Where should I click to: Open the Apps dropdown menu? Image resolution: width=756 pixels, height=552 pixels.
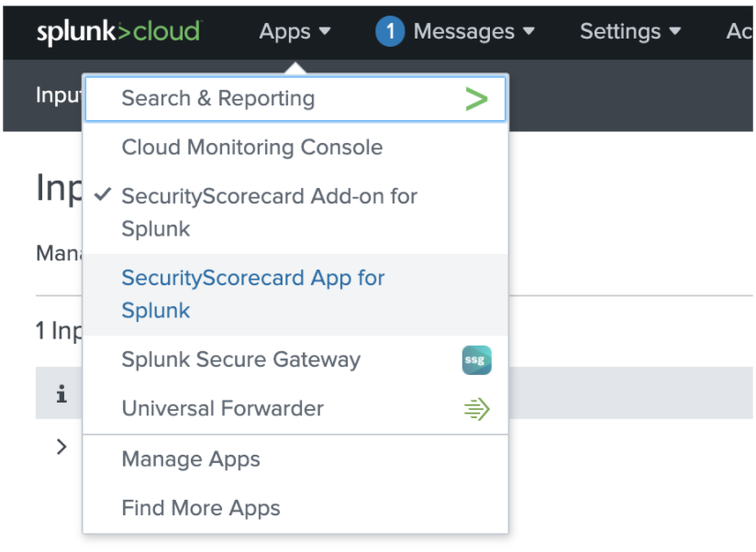tap(295, 32)
